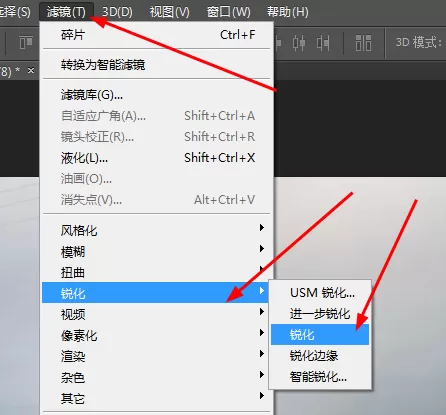446x415 pixels.
Task: Expand the 扭曲 submenu
Action: [157, 272]
